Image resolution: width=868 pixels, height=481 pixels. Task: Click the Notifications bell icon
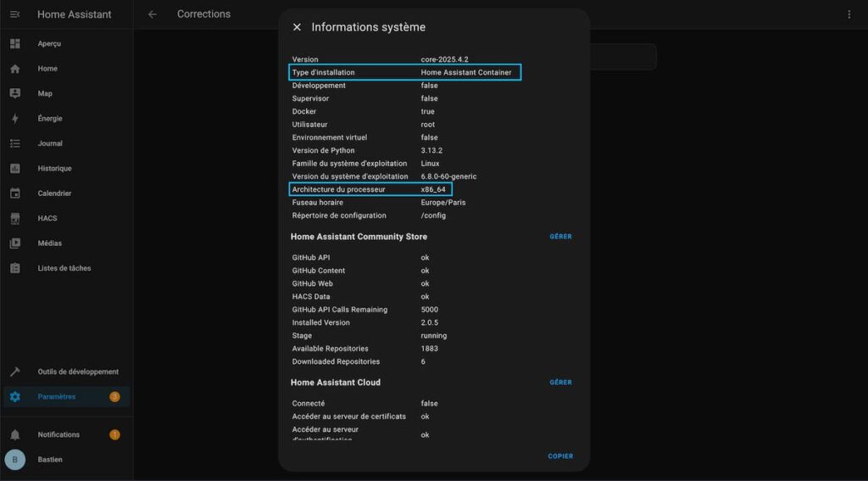[15, 435]
